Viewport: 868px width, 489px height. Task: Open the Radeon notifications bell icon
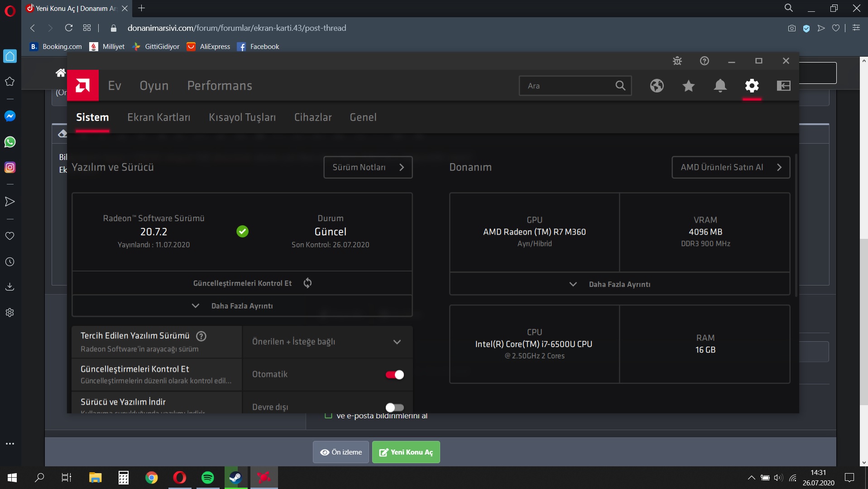tap(720, 86)
